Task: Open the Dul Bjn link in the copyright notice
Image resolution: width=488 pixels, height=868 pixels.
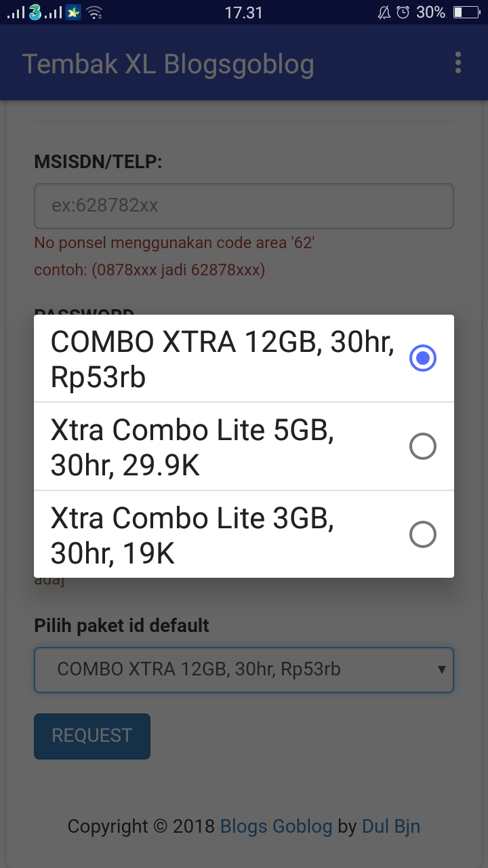Action: tap(391, 826)
